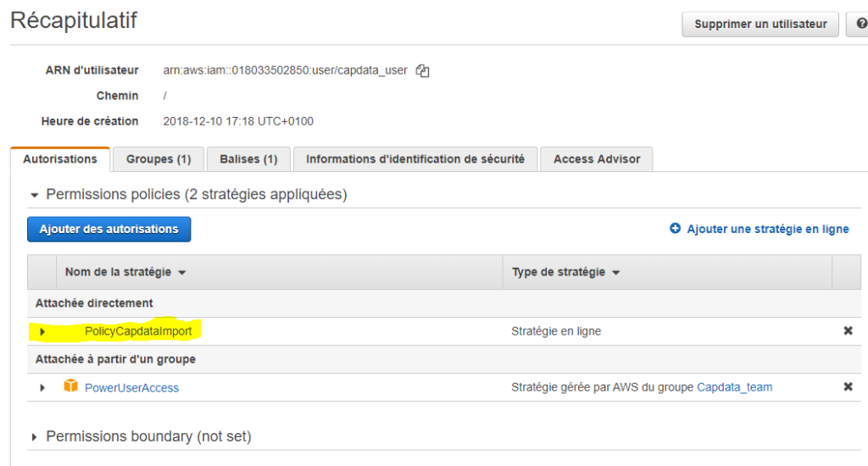The height and width of the screenshot is (466, 868).
Task: Sort by Type de stratégie column
Action: (565, 272)
